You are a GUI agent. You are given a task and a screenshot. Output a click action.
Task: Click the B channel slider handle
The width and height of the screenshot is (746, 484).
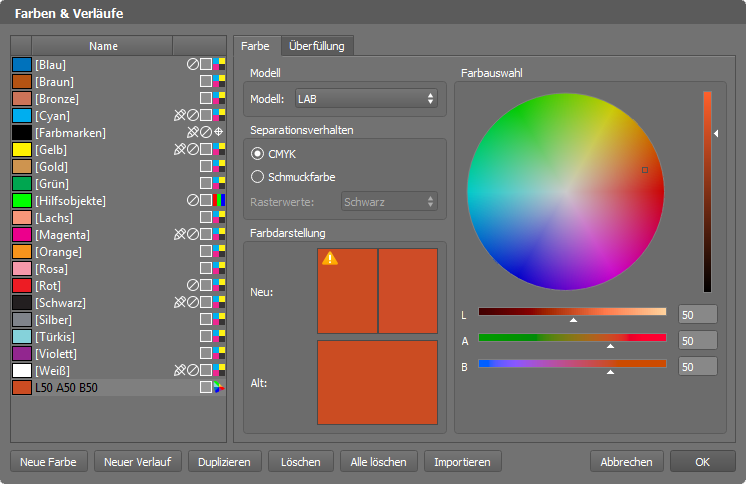(610, 372)
